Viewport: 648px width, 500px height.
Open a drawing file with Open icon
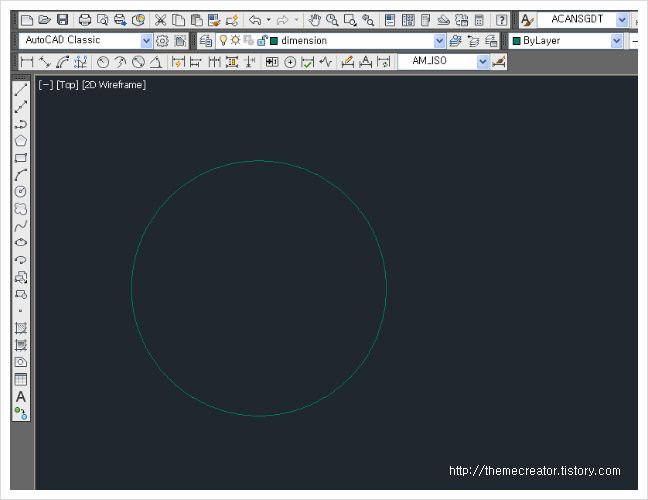click(x=45, y=20)
